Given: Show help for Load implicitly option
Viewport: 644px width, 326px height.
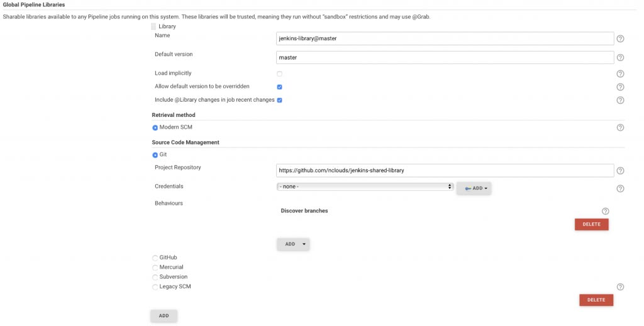Looking at the screenshot, I should pos(620,74).
